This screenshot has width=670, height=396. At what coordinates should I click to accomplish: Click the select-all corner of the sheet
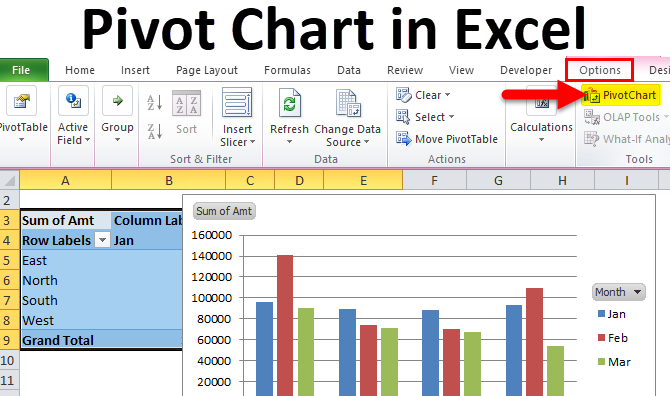coord(9,180)
